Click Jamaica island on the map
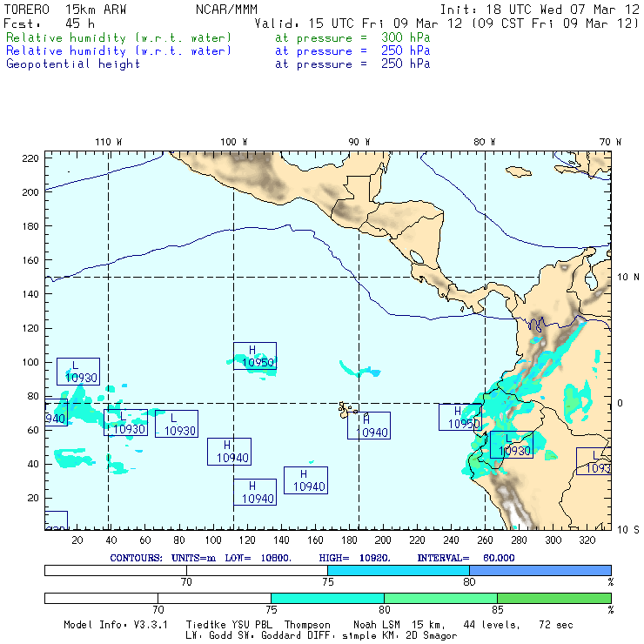644x644 pixels. (519, 171)
